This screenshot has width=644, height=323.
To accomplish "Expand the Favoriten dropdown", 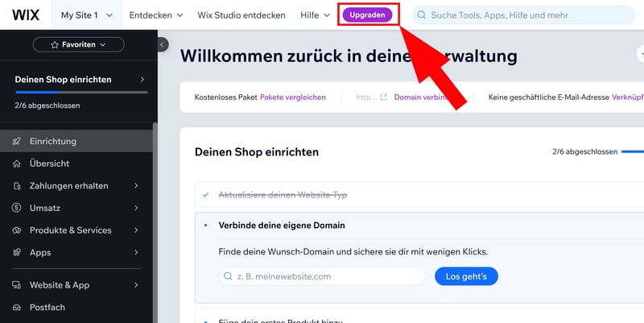I will (78, 44).
